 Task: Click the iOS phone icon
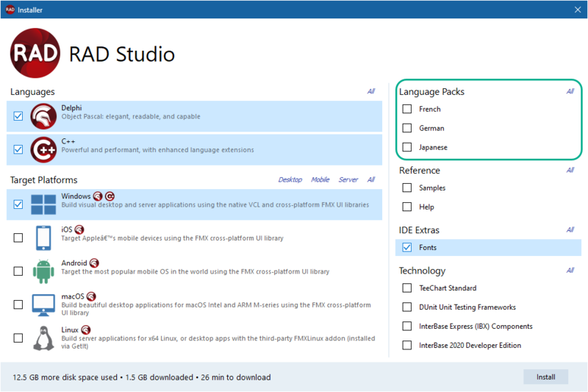click(x=43, y=238)
